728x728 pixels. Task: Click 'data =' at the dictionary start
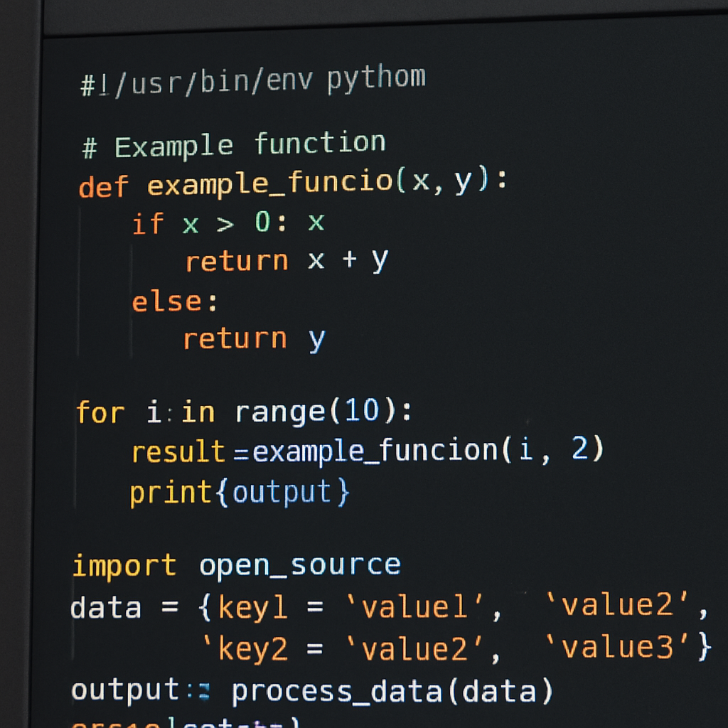[x=124, y=608]
